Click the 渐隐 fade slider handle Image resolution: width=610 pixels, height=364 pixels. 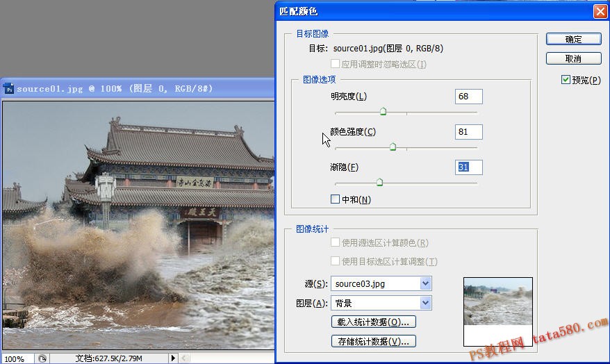(x=380, y=182)
